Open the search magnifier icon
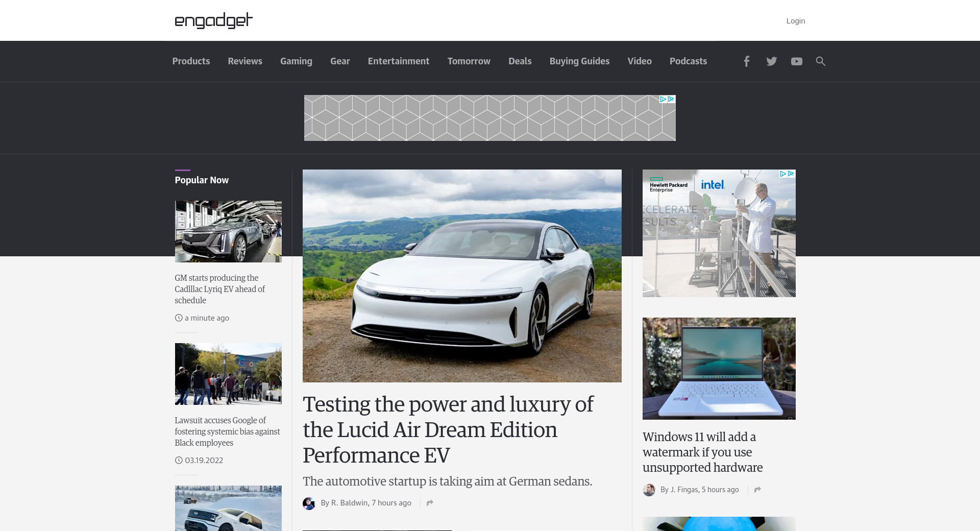The image size is (980, 531). click(x=821, y=61)
